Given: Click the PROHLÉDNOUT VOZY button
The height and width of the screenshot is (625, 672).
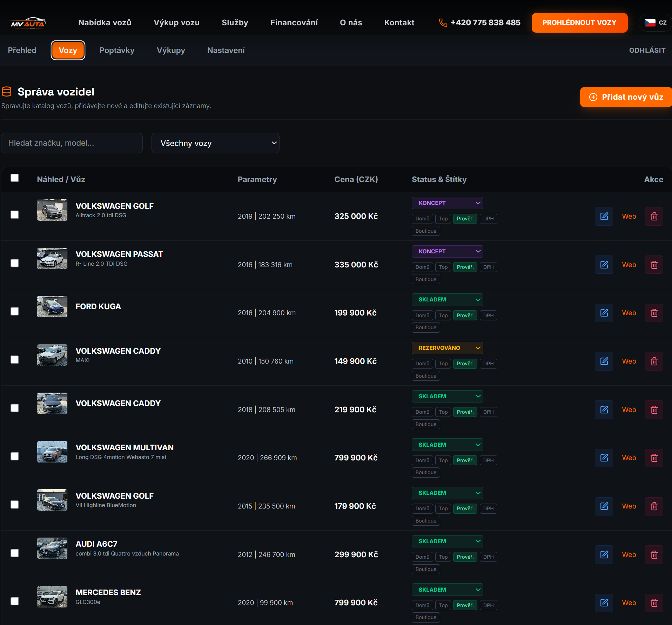Looking at the screenshot, I should [579, 22].
